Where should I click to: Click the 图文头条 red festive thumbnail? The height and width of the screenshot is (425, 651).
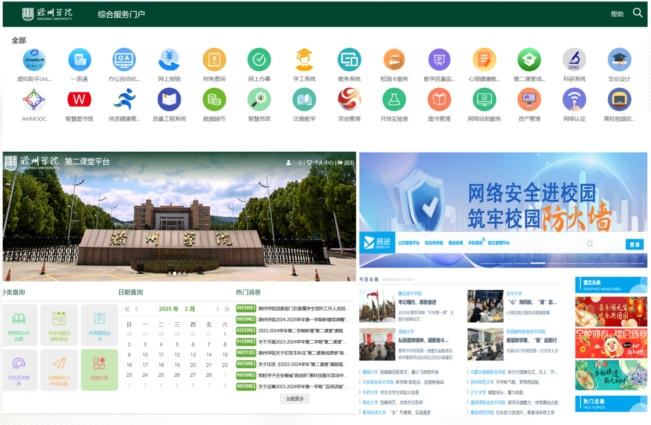[610, 312]
